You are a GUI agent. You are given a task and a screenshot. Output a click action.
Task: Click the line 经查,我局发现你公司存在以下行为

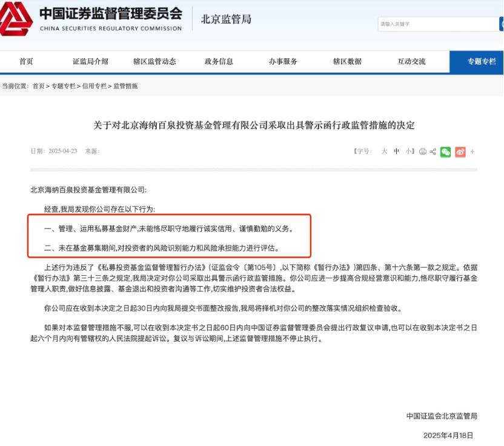coord(99,209)
